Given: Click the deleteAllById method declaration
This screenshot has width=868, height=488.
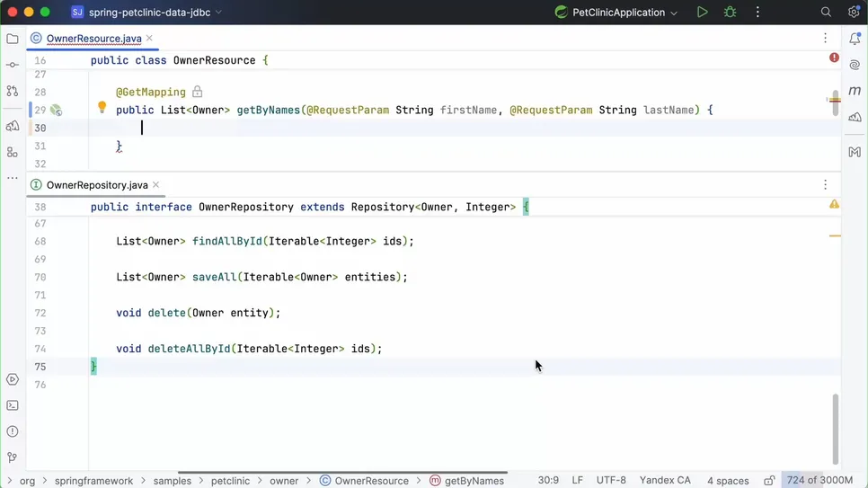Looking at the screenshot, I should click(x=249, y=349).
